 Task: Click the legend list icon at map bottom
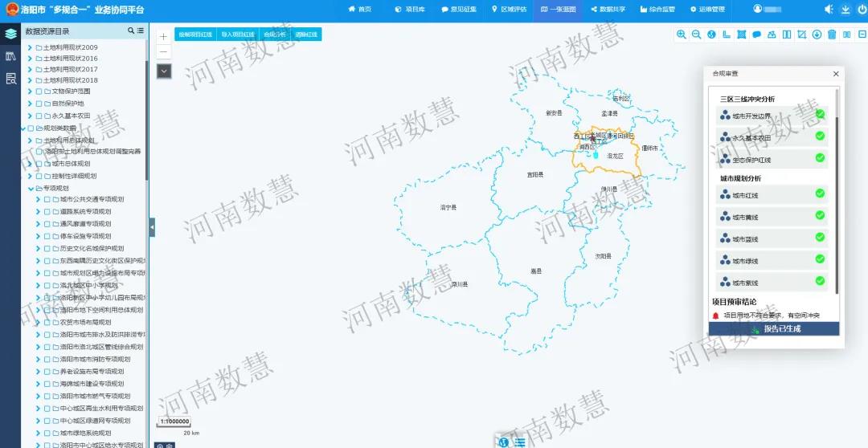(519, 442)
